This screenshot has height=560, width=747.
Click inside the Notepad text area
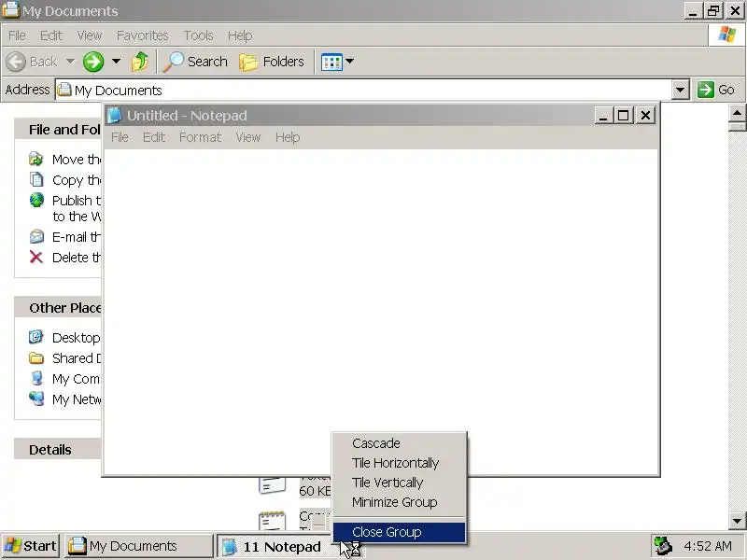pyautogui.click(x=381, y=290)
